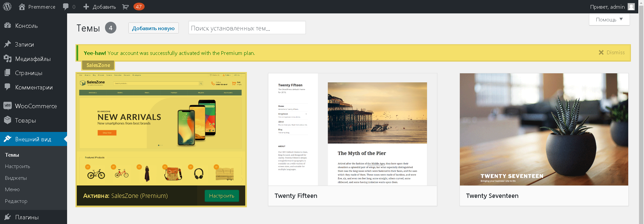Screen dimensions: 644x224
Task: Click the Yee-haw activation notice text
Action: point(169,53)
